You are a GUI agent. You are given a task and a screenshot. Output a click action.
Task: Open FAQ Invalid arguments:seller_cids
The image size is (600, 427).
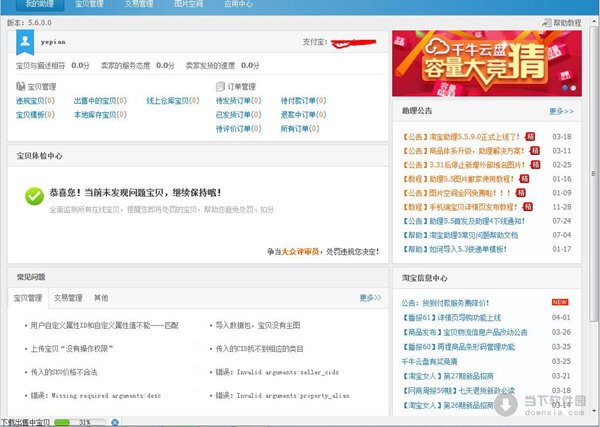point(277,372)
